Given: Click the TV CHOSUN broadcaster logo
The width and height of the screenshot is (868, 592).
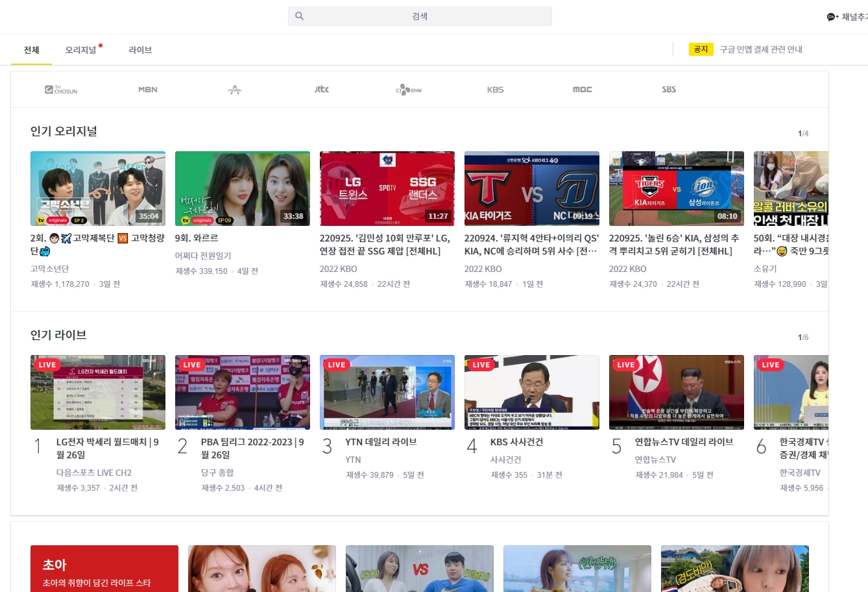Looking at the screenshot, I should point(62,89).
